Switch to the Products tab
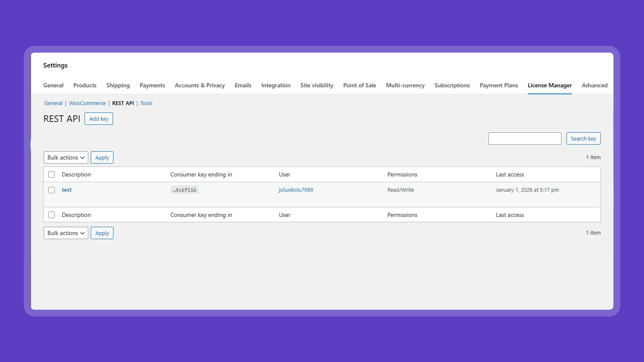Image resolution: width=644 pixels, height=362 pixels. coord(85,85)
